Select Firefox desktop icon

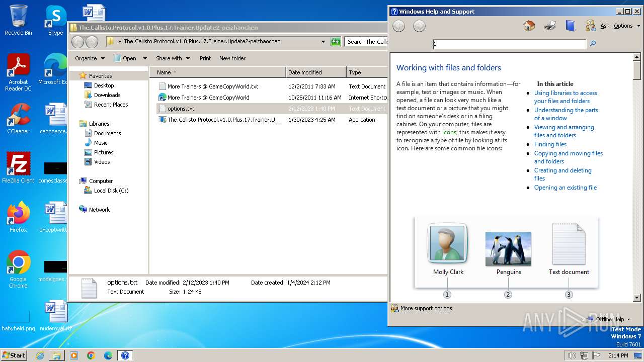click(x=18, y=217)
